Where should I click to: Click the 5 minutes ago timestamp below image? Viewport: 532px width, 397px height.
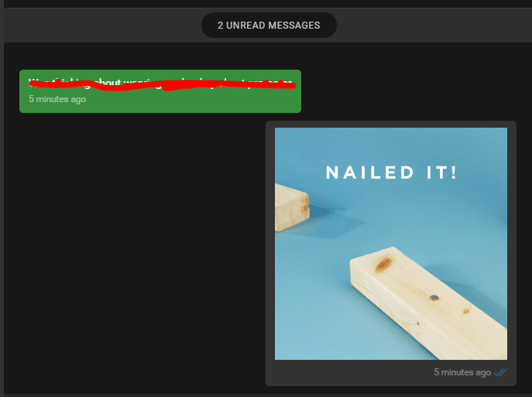[x=462, y=372]
